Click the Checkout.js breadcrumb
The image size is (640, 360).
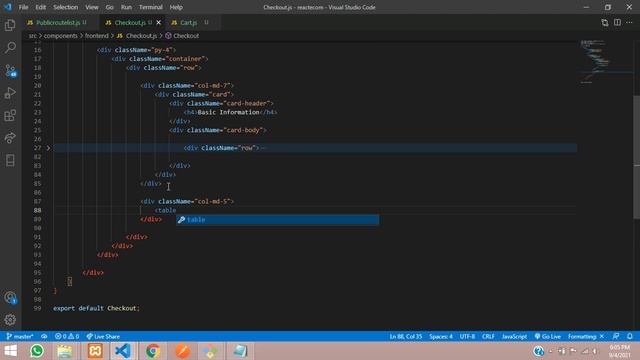137,36
